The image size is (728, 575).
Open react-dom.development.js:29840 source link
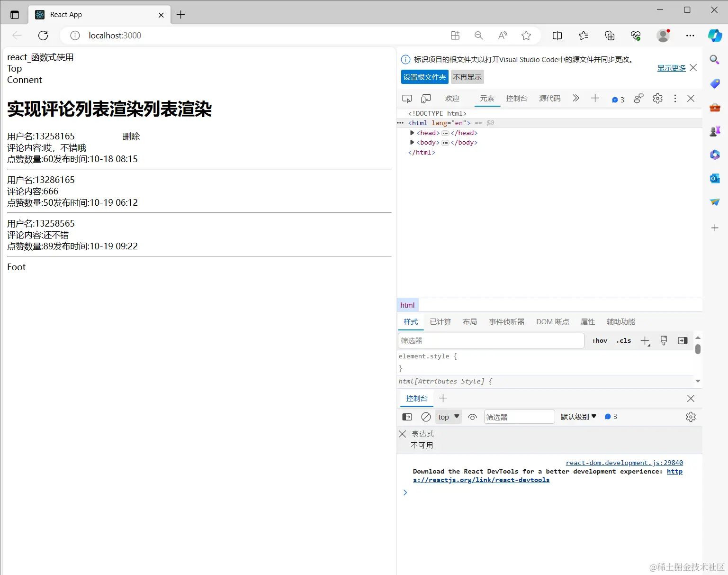(x=624, y=463)
